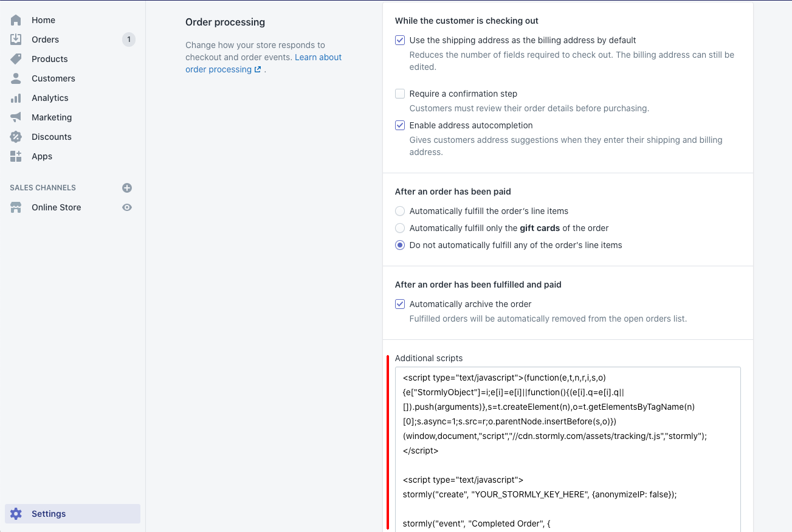View Online Store via eye icon
Image resolution: width=792 pixels, height=532 pixels.
pos(127,207)
